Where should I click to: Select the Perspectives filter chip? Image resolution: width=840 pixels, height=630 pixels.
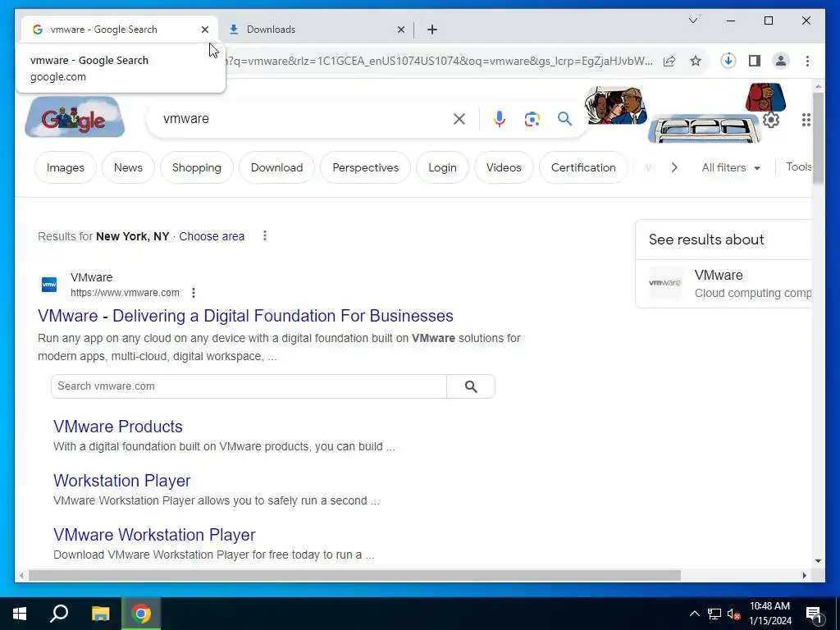coord(365,167)
